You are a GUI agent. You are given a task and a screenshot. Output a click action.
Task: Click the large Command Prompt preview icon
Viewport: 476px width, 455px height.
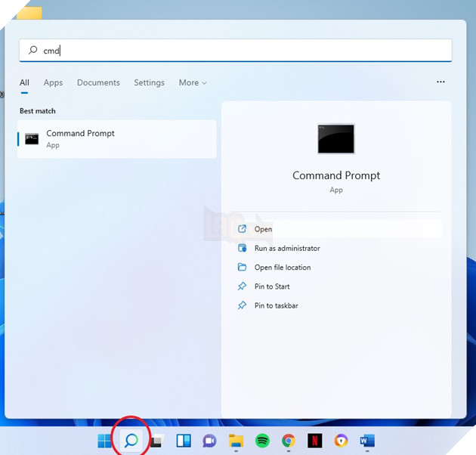pyautogui.click(x=336, y=139)
